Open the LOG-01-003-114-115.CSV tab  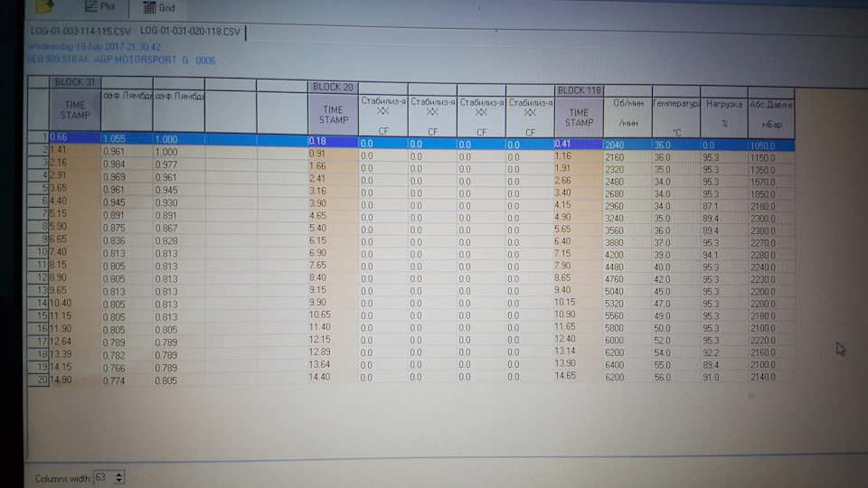[80, 32]
